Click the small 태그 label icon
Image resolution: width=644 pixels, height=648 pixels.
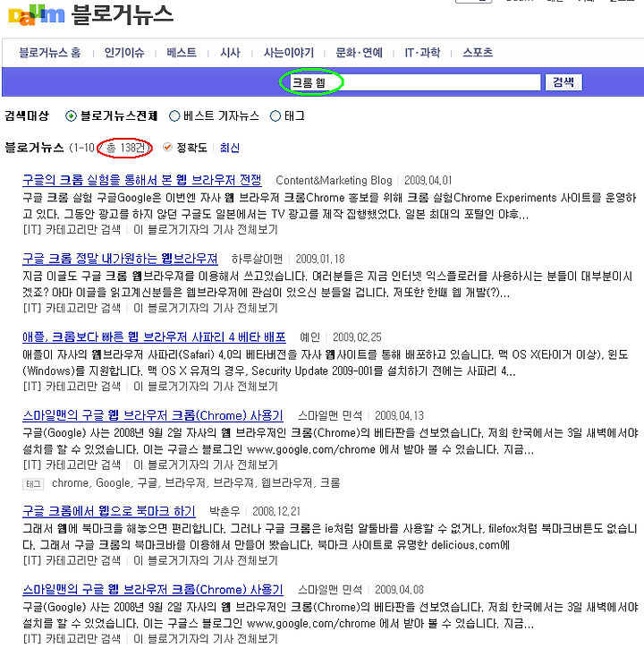click(x=33, y=484)
